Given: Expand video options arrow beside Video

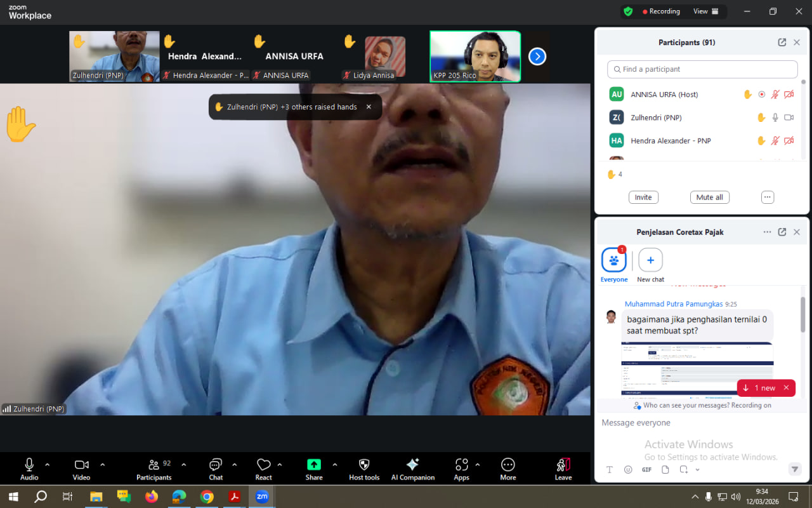Looking at the screenshot, I should pyautogui.click(x=103, y=464).
